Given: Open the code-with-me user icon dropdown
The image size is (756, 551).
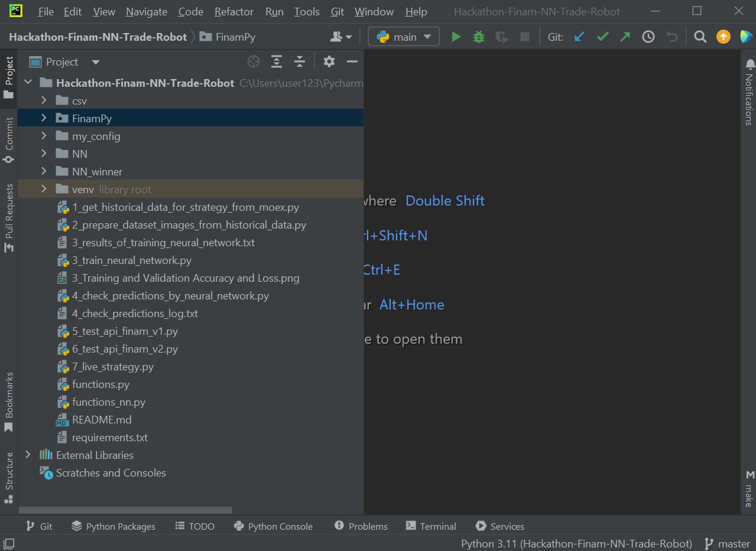Looking at the screenshot, I should click(340, 37).
